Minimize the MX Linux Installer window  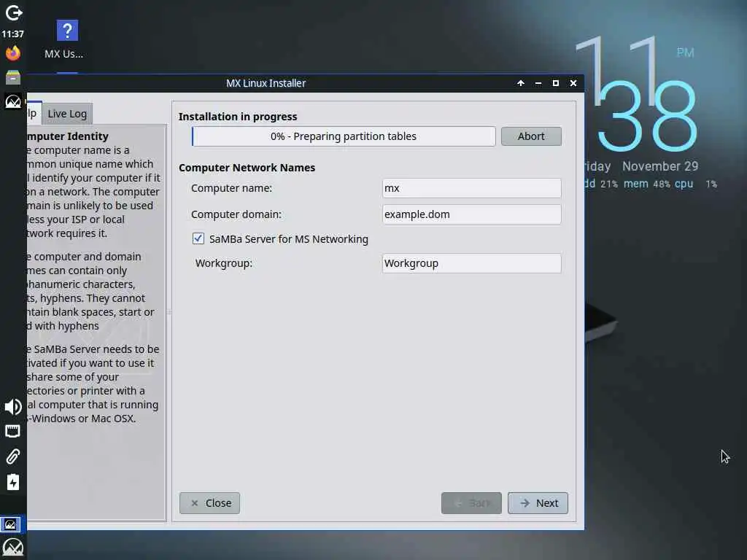tap(538, 83)
